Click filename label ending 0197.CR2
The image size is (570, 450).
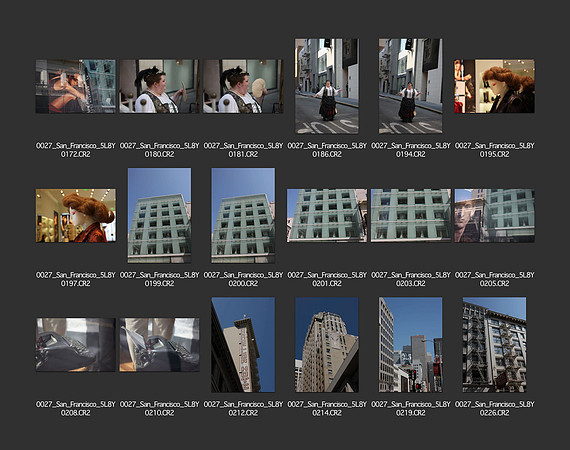76,279
